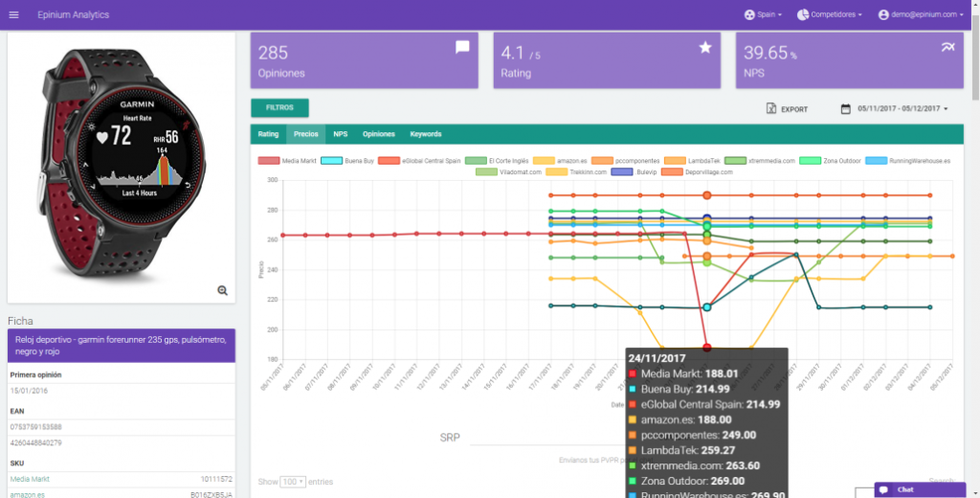The height and width of the screenshot is (498, 980).
Task: Toggle Media Markt series in legend
Action: click(x=287, y=161)
